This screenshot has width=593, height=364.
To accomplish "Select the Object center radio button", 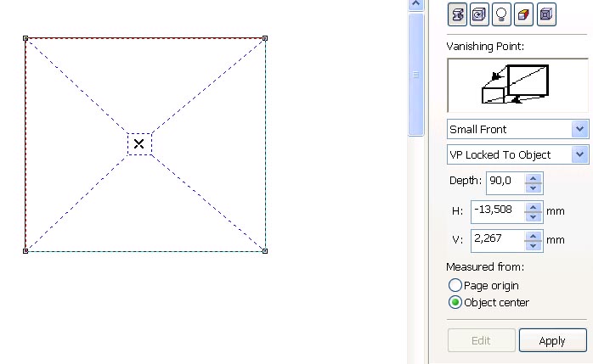I will pyautogui.click(x=455, y=302).
